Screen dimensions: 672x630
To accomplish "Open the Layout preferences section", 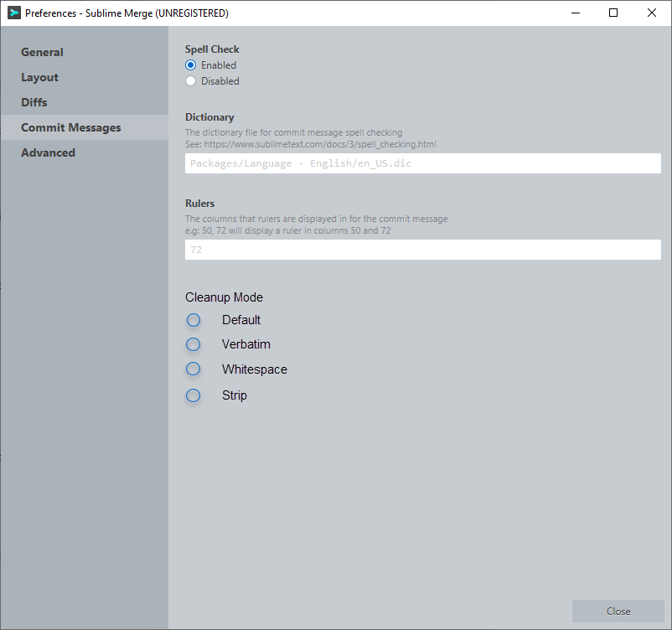I will point(39,77).
